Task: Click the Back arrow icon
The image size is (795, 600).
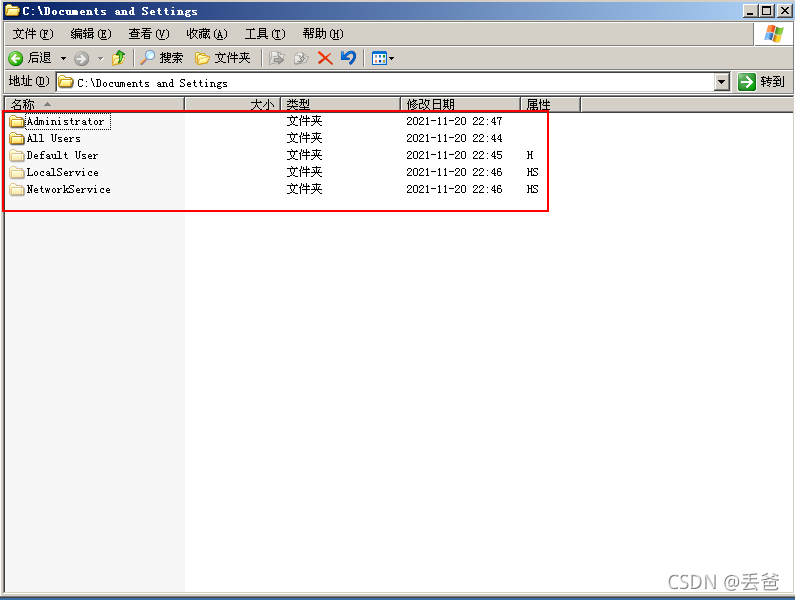Action: coord(16,58)
